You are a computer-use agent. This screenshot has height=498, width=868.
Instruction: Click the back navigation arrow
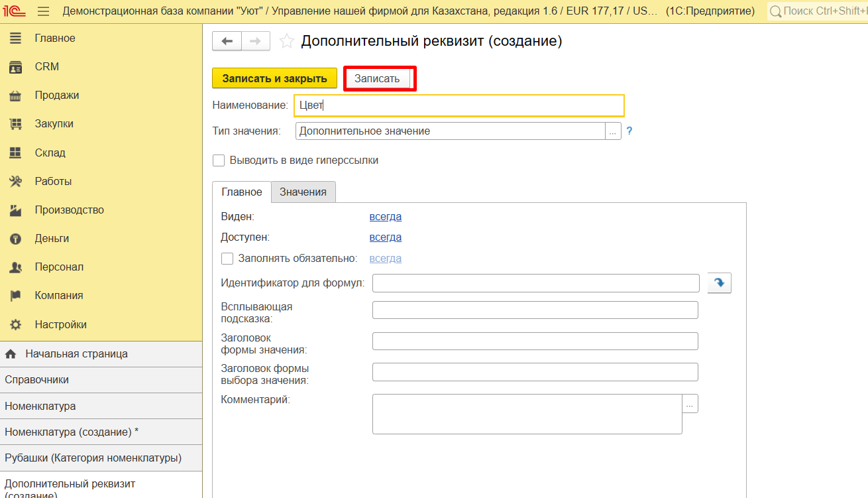coord(227,41)
